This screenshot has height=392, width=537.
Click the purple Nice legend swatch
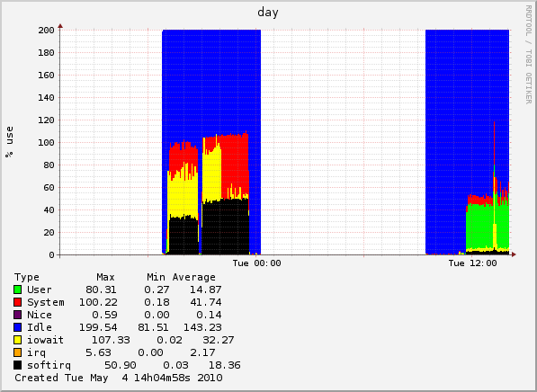coord(18,315)
